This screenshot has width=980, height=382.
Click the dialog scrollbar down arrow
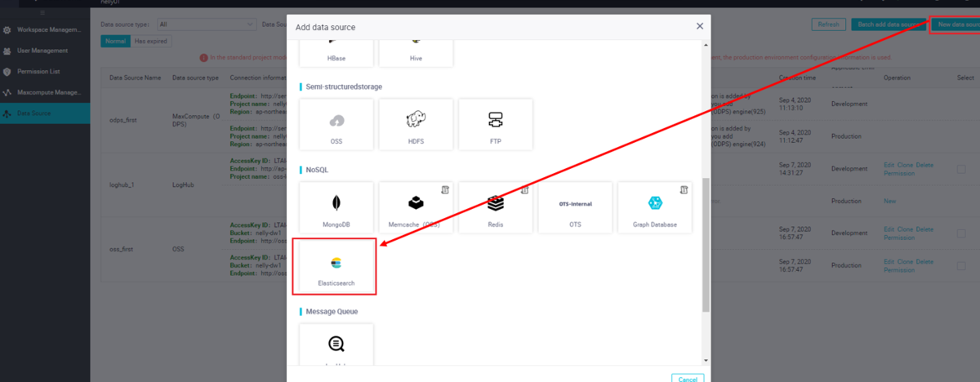click(x=706, y=359)
